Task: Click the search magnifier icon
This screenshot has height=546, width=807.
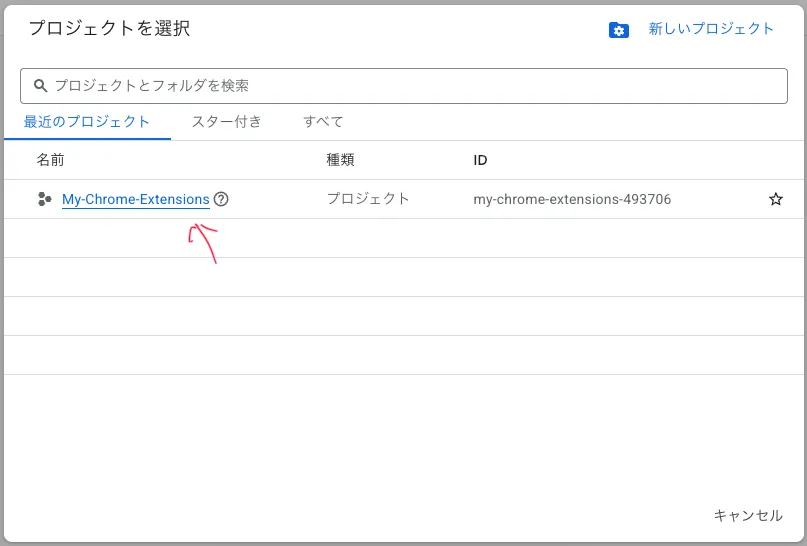Action: (41, 85)
